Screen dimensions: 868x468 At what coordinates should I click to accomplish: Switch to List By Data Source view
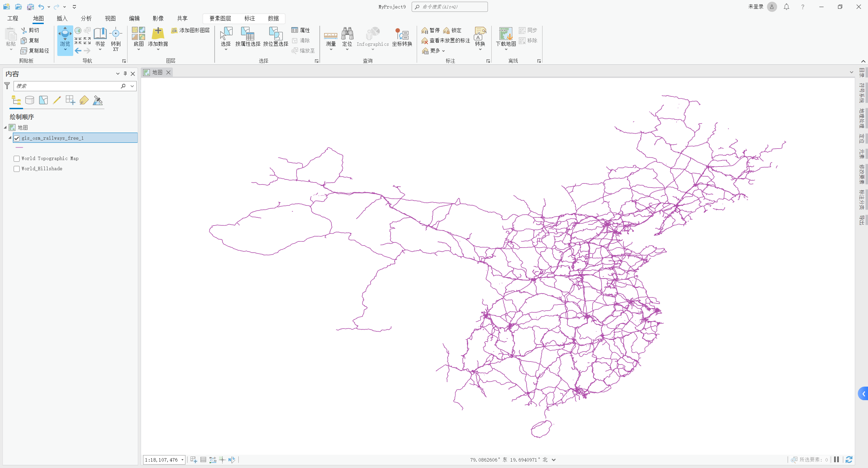click(x=30, y=100)
